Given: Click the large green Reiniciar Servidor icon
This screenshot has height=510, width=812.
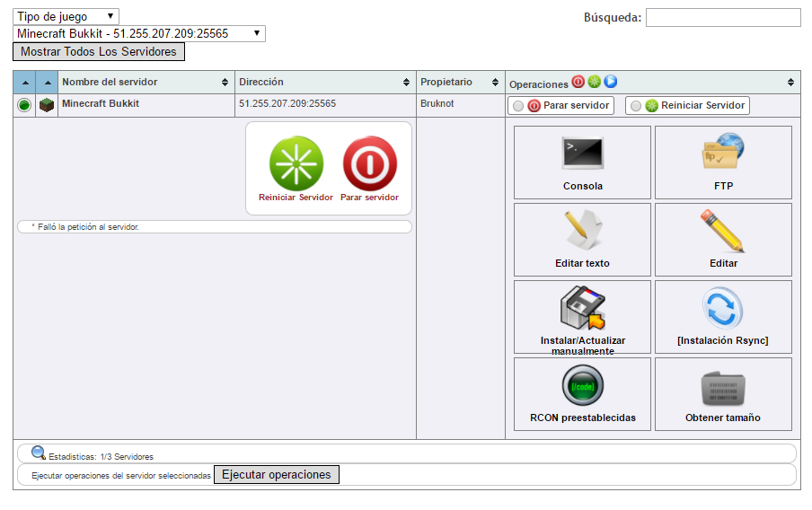Looking at the screenshot, I should pyautogui.click(x=296, y=163).
